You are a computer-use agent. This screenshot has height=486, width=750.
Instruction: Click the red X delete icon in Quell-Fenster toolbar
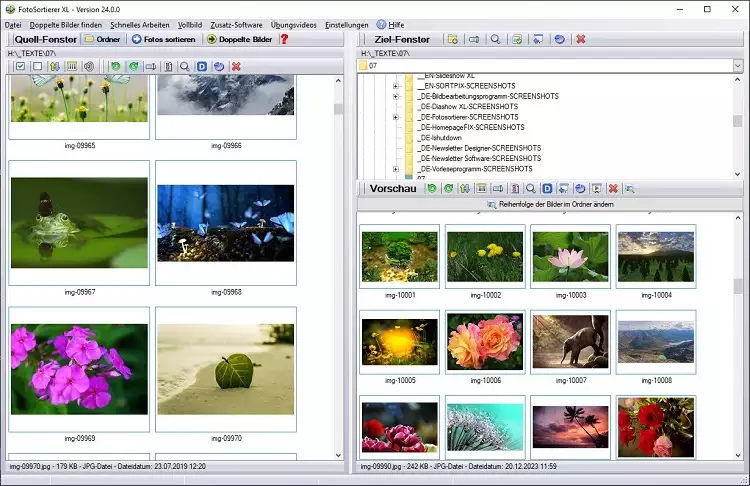pos(236,66)
